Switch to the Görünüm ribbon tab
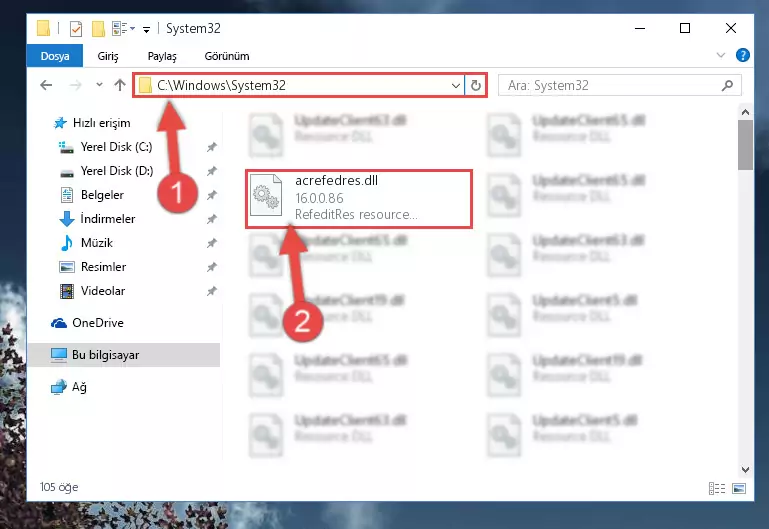769x529 pixels. pyautogui.click(x=227, y=56)
